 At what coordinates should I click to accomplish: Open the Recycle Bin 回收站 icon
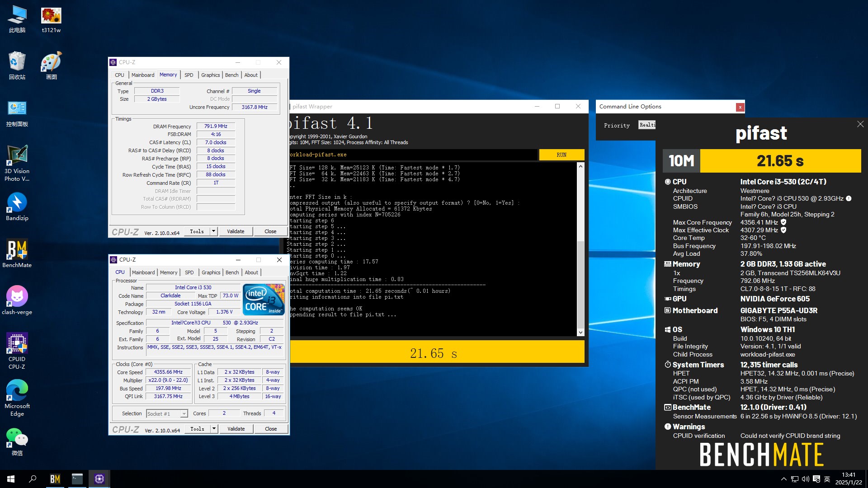(17, 66)
